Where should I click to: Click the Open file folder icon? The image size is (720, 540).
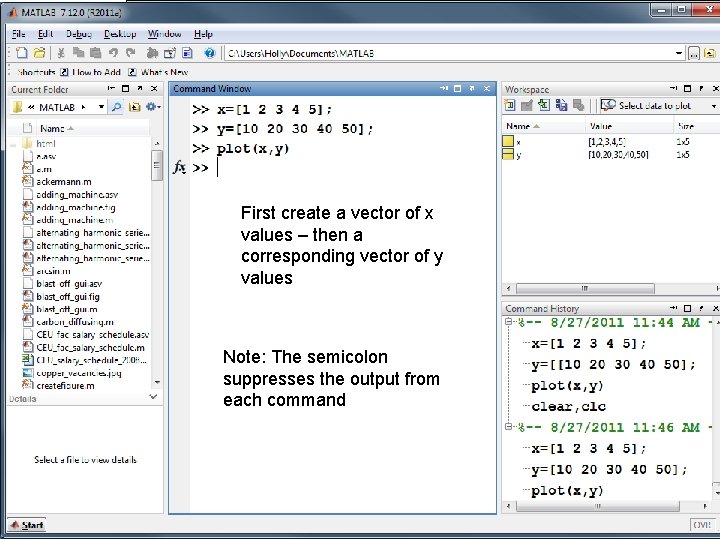[39, 53]
